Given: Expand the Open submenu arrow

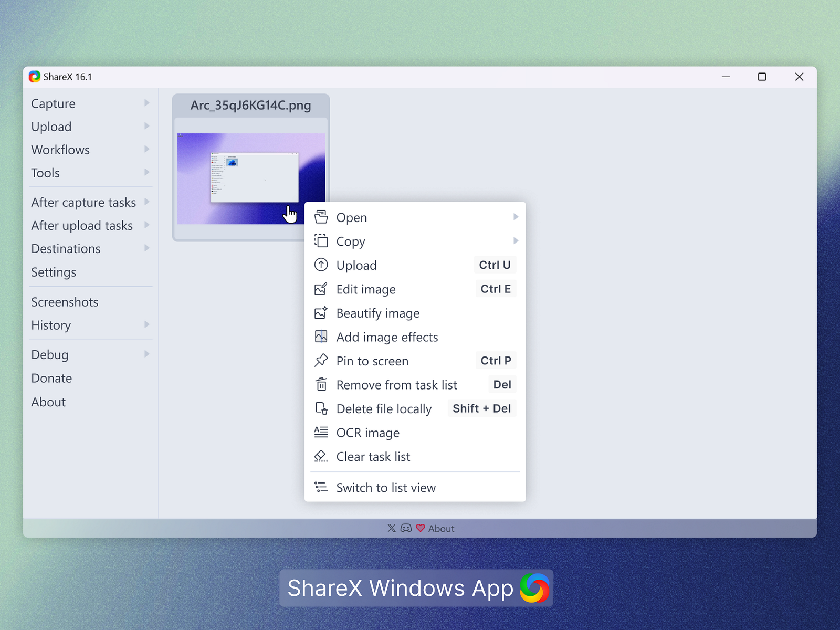Looking at the screenshot, I should point(517,217).
